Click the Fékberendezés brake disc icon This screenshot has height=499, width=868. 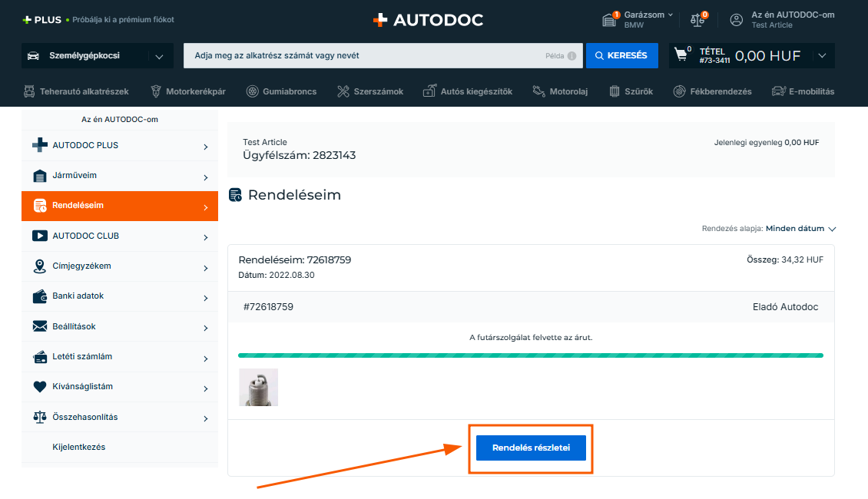tap(679, 91)
